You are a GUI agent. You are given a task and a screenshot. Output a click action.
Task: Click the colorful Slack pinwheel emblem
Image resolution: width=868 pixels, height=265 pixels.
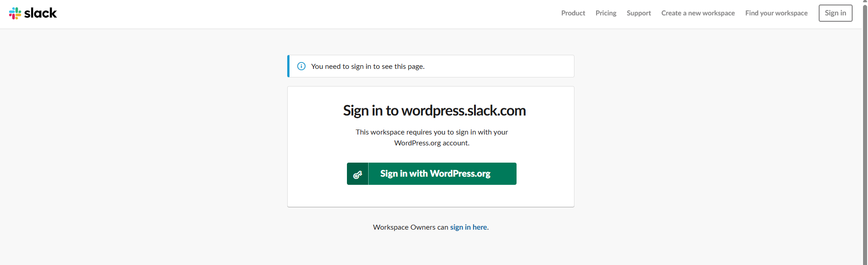[15, 13]
